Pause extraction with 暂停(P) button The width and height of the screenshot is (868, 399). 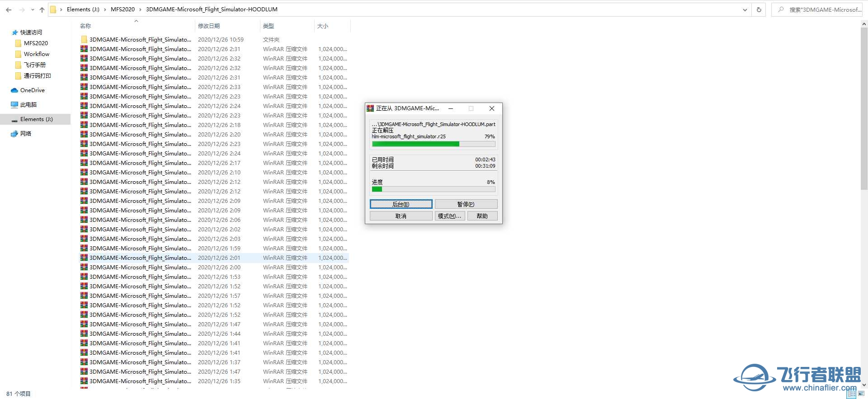pyautogui.click(x=466, y=204)
